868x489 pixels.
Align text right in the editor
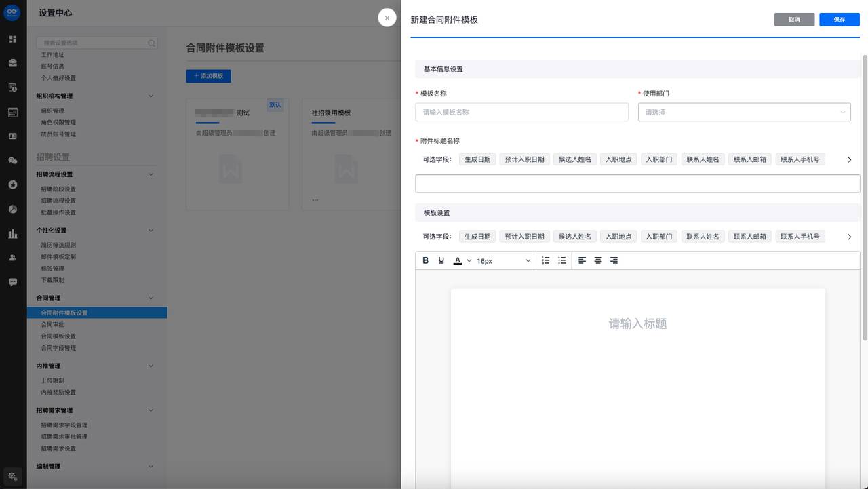614,260
